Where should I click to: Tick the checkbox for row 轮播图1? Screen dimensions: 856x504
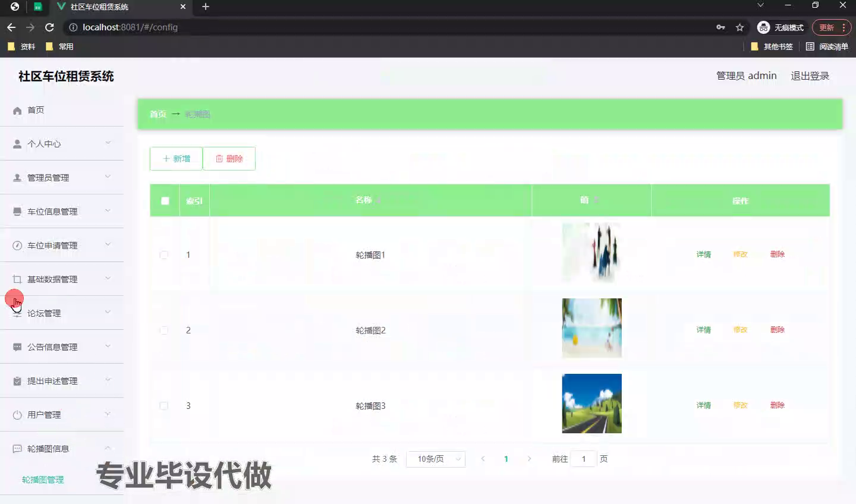coord(164,255)
